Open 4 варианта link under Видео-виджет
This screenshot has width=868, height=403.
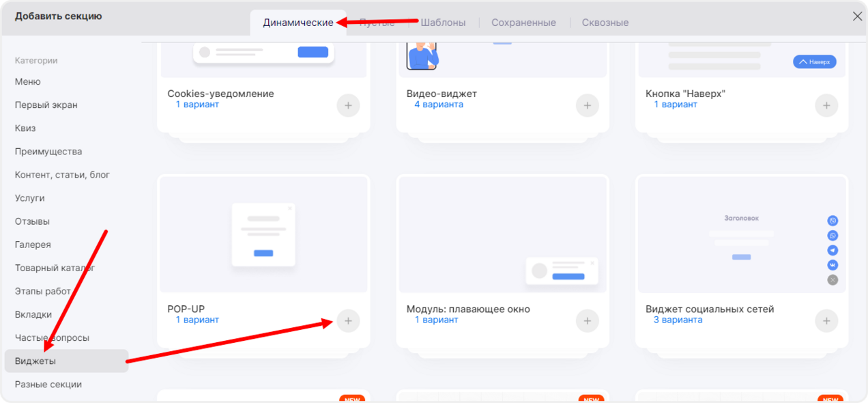(439, 105)
